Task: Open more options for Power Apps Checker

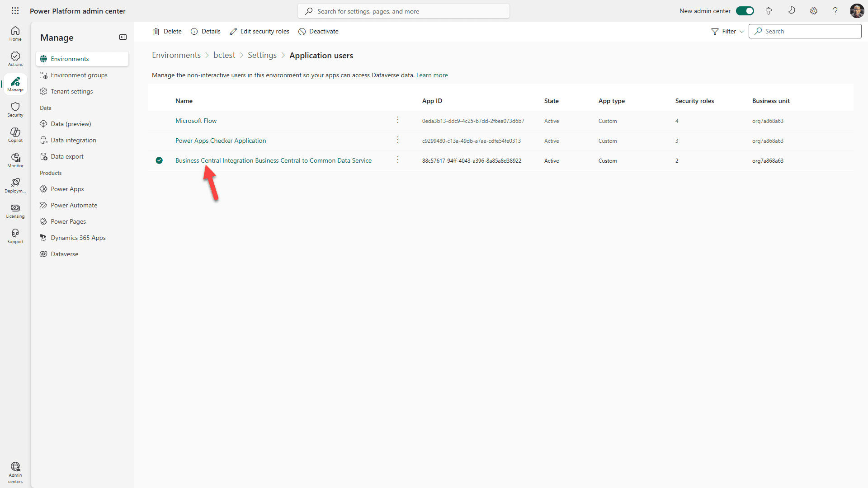Action: (x=398, y=140)
